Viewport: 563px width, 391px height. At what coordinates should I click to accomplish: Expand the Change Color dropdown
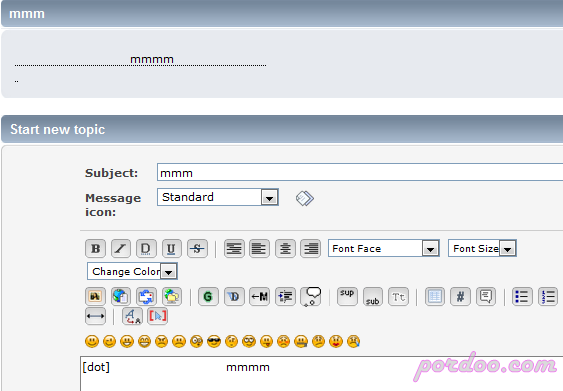click(132, 271)
